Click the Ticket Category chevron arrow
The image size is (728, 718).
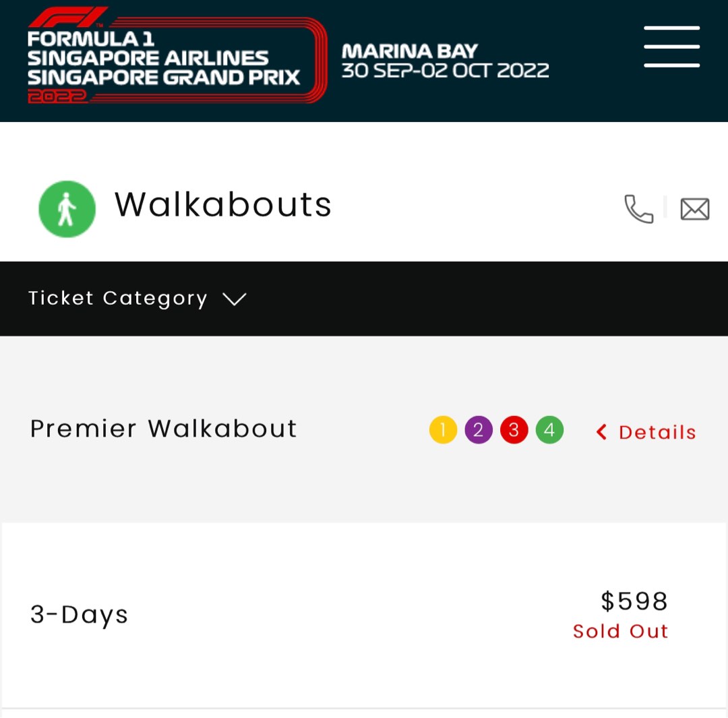[x=235, y=299]
